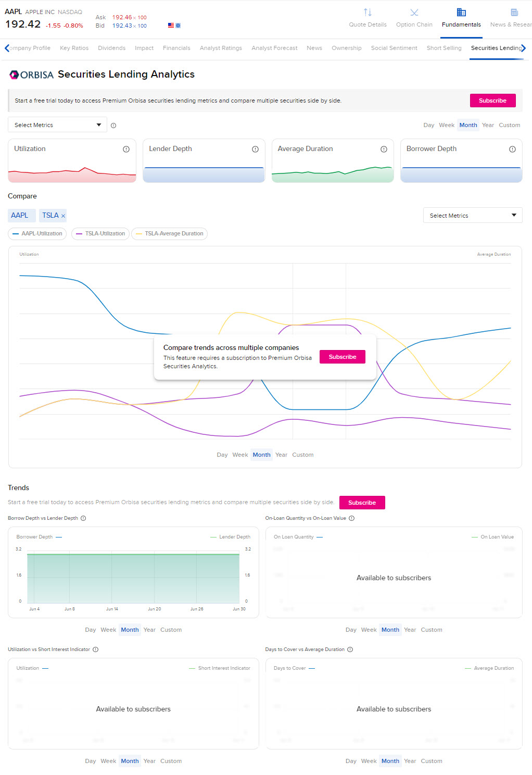532x775 pixels.
Task: Switch to Key Ratios tab
Action: pos(74,48)
